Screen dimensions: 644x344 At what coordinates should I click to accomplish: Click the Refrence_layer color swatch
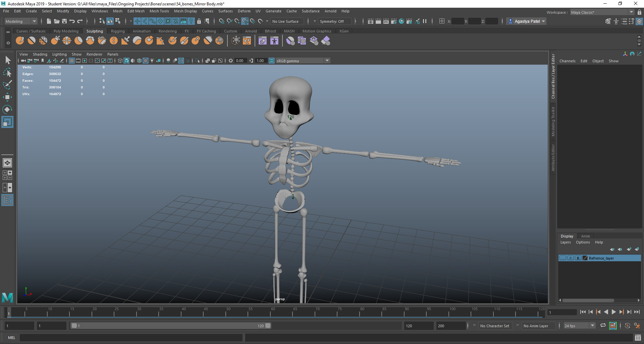click(585, 258)
